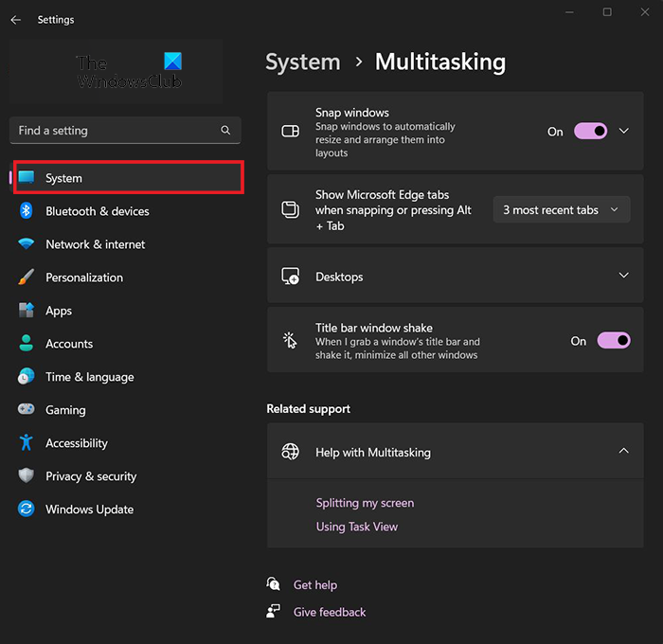Click the Edge tabs stacked windows icon
Image resolution: width=663 pixels, height=644 pixels.
click(291, 209)
